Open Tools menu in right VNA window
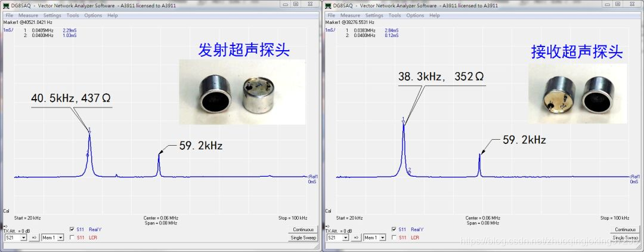 [395, 15]
